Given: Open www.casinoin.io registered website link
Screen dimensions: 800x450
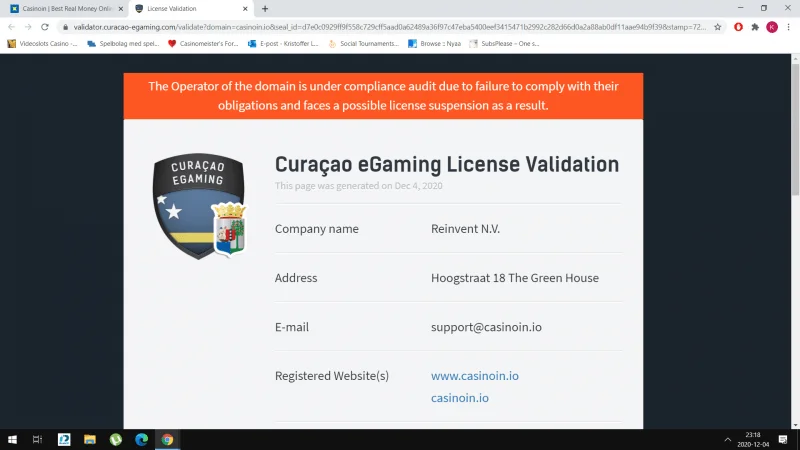Looking at the screenshot, I should (x=474, y=376).
